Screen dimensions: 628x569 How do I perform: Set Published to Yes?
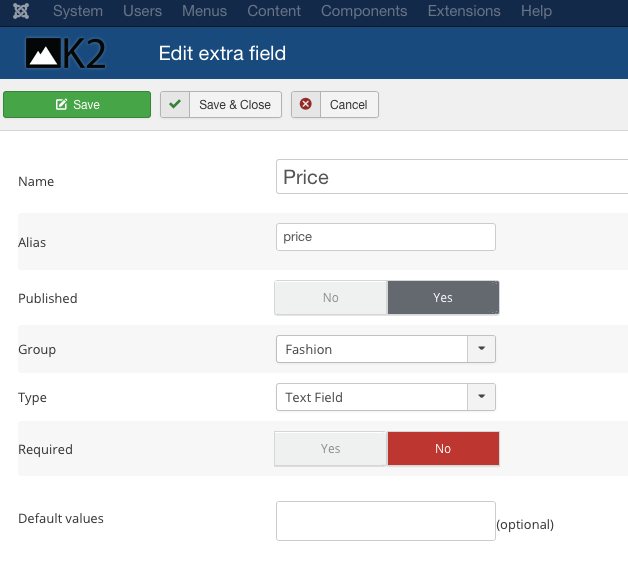pyautogui.click(x=442, y=298)
